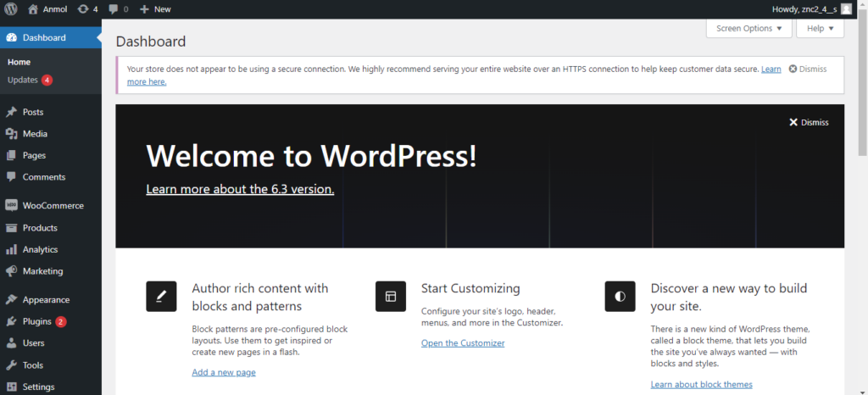Open the Users menu
The image size is (868, 395).
pyautogui.click(x=51, y=343)
